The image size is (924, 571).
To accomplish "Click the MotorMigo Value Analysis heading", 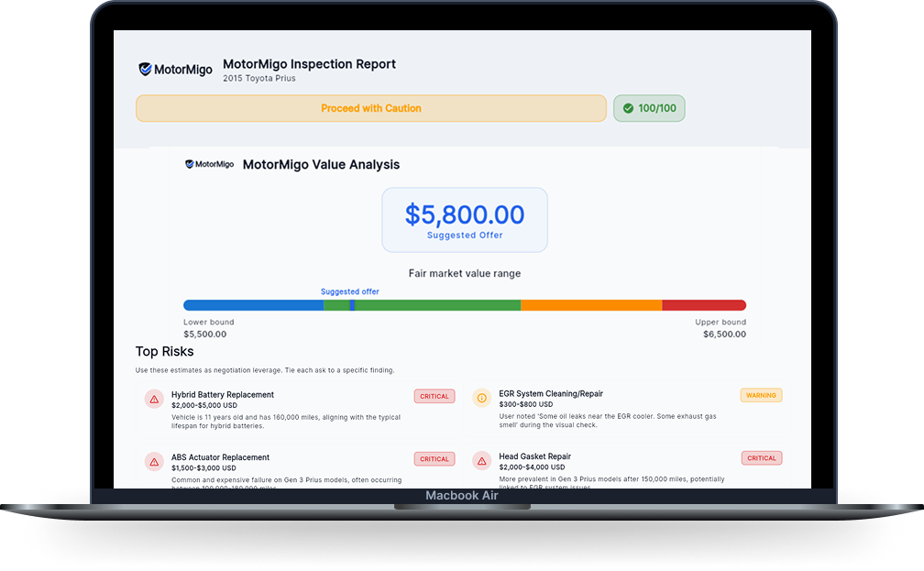I will (321, 164).
